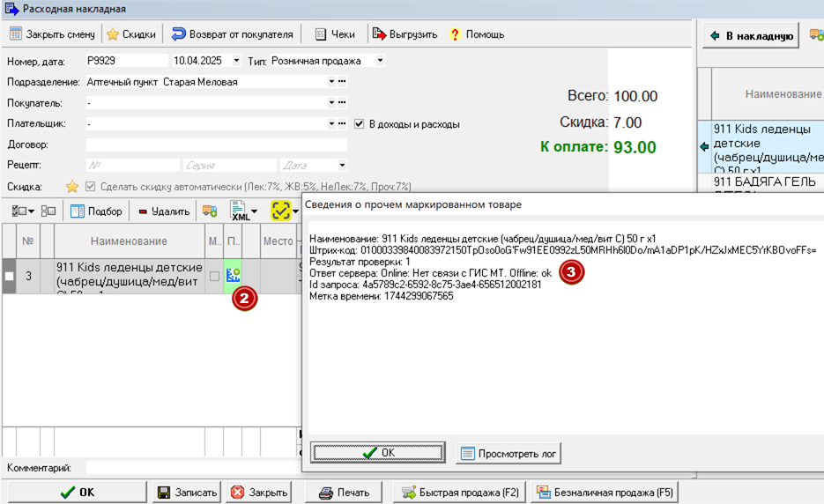Click the ellipsis button next to Подразделение
This screenshot has height=504, width=824.
tap(342, 81)
